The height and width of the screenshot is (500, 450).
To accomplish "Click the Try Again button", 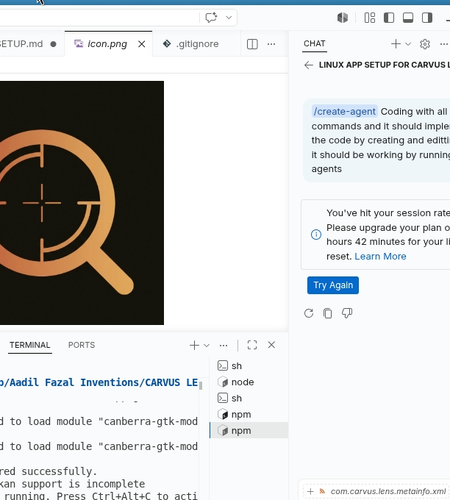I will (333, 285).
